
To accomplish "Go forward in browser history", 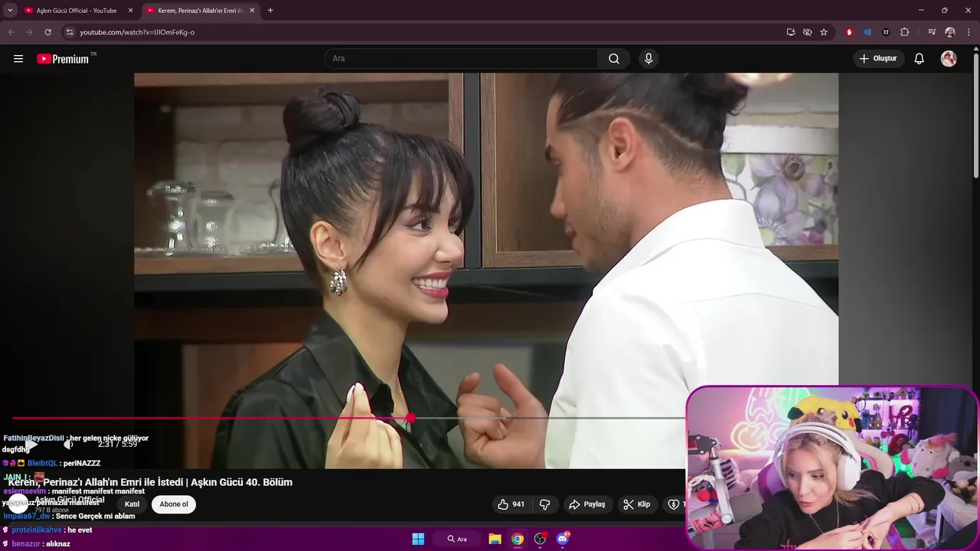I will pos(29,32).
